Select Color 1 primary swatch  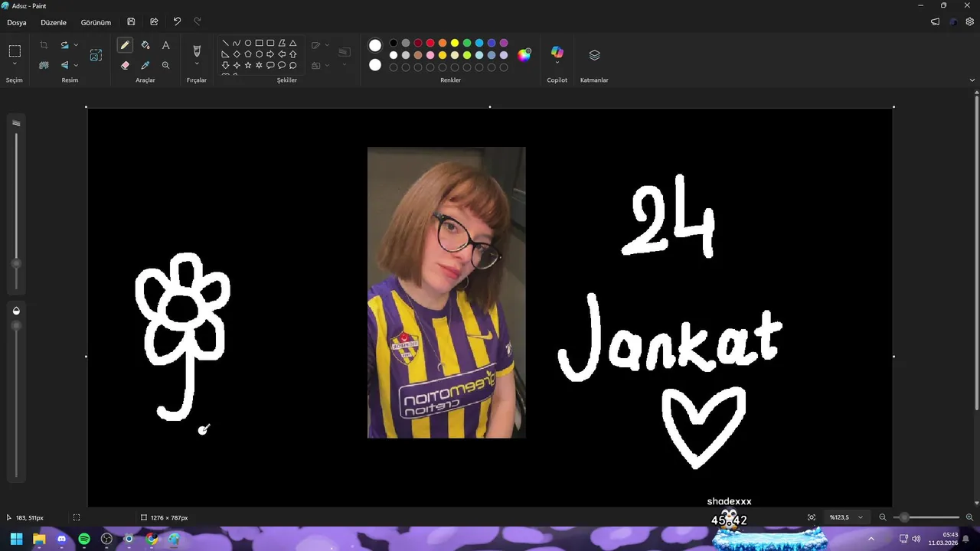pos(375,45)
